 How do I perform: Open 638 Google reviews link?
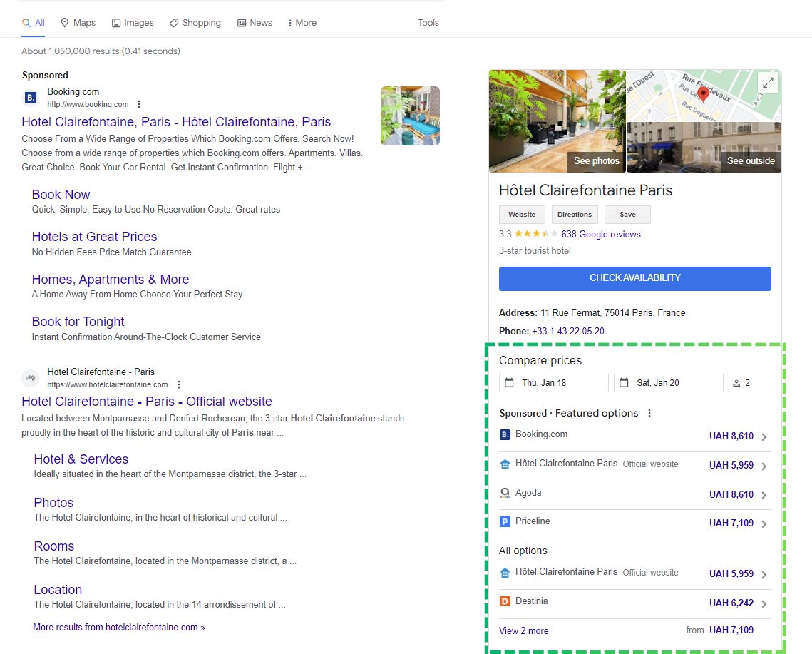(601, 234)
